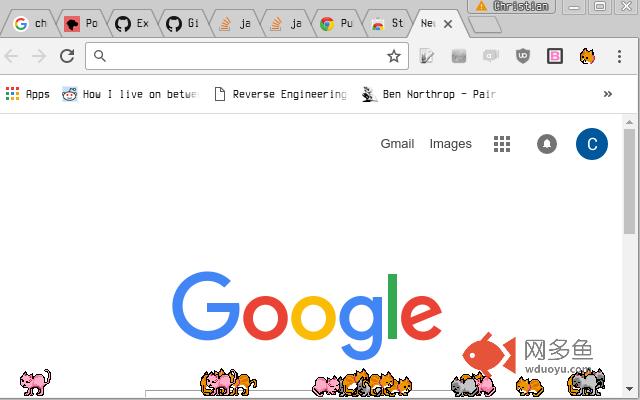Image resolution: width=640 pixels, height=400 pixels.
Task: Reload the current page
Action: [x=67, y=56]
